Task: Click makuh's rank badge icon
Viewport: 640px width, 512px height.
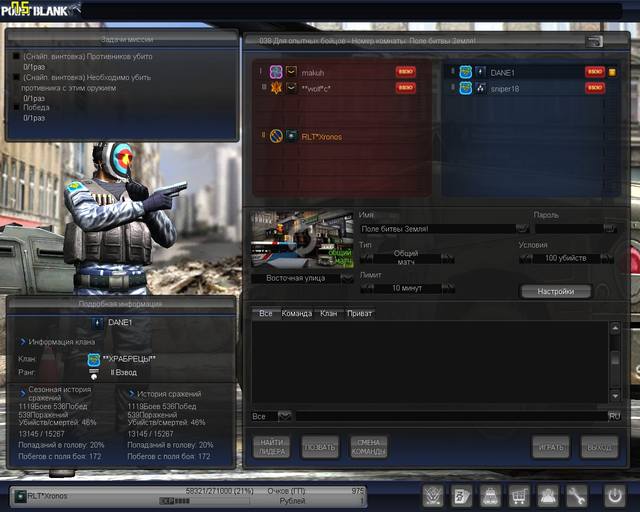Action: (291, 72)
